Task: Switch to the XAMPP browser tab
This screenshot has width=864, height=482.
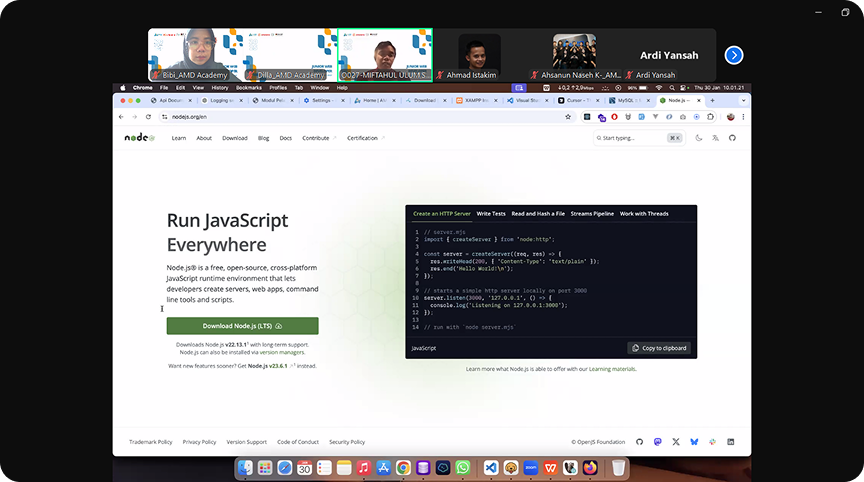Action: click(477, 100)
